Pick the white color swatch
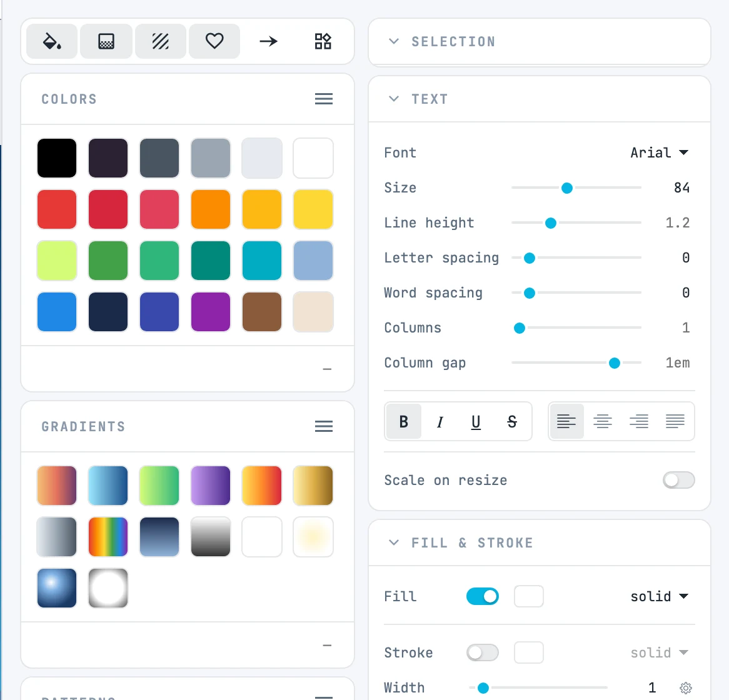Screen dimensions: 729x700 (x=313, y=158)
